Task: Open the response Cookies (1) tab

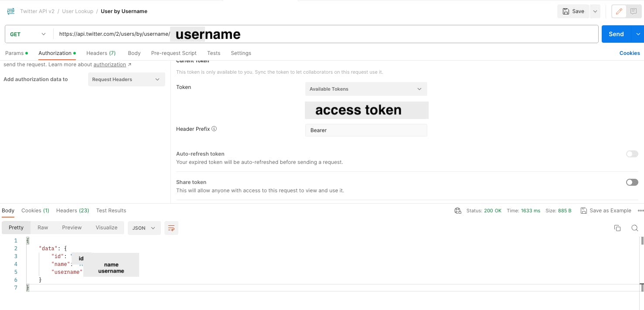Action: point(35,211)
